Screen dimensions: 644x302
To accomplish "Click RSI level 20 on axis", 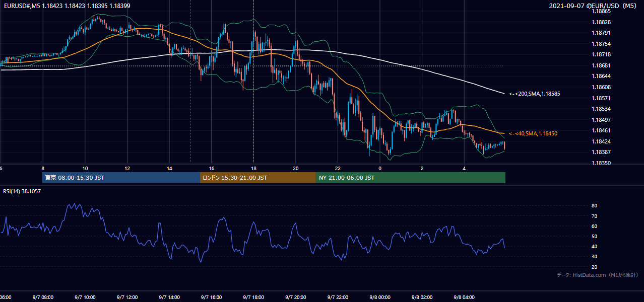I will (595, 267).
